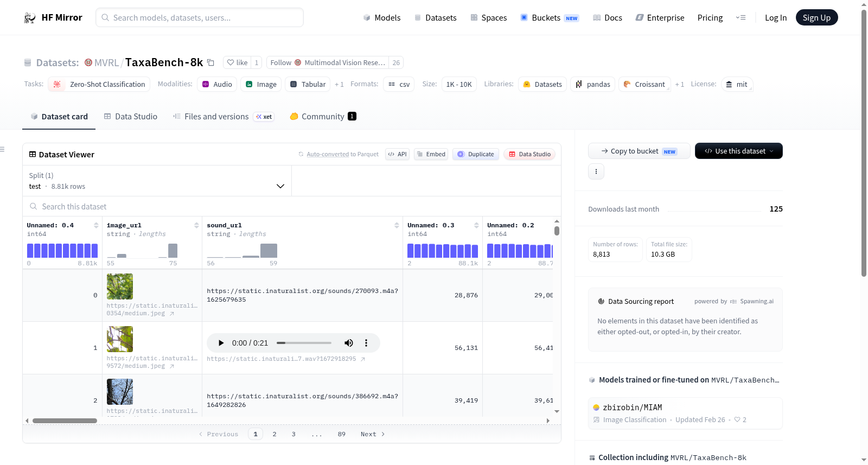This screenshot has width=868, height=465.
Task: Open the wav sound link external arrow
Action: 363,359
